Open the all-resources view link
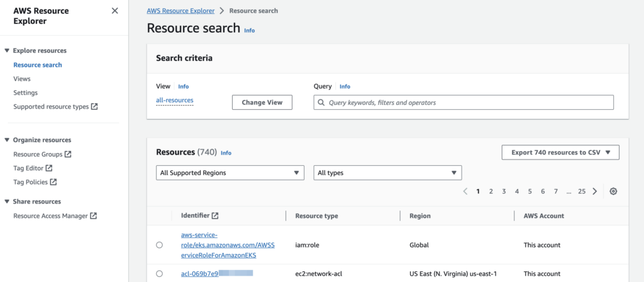The image size is (644, 282). coord(175,100)
